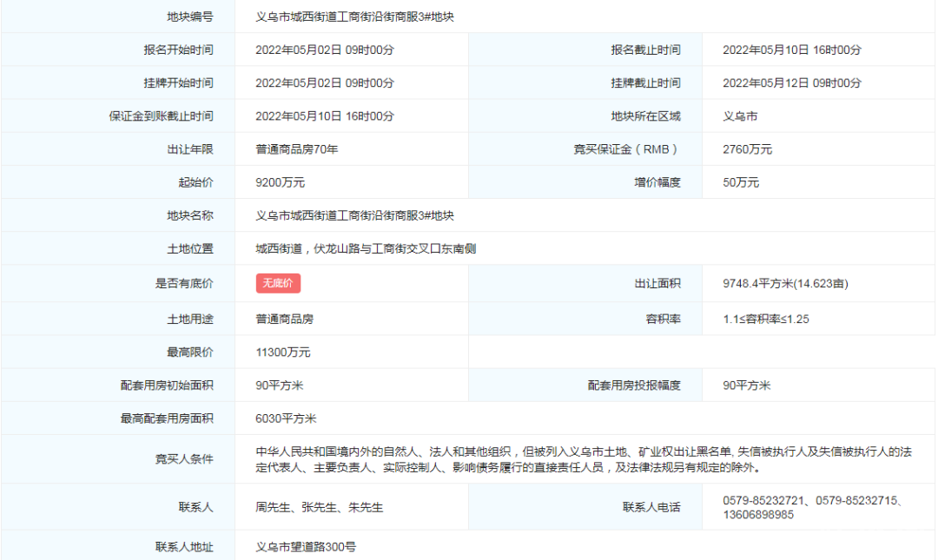The image size is (938, 560).
Task: Click the 义乌市 region value
Action: coord(740,116)
